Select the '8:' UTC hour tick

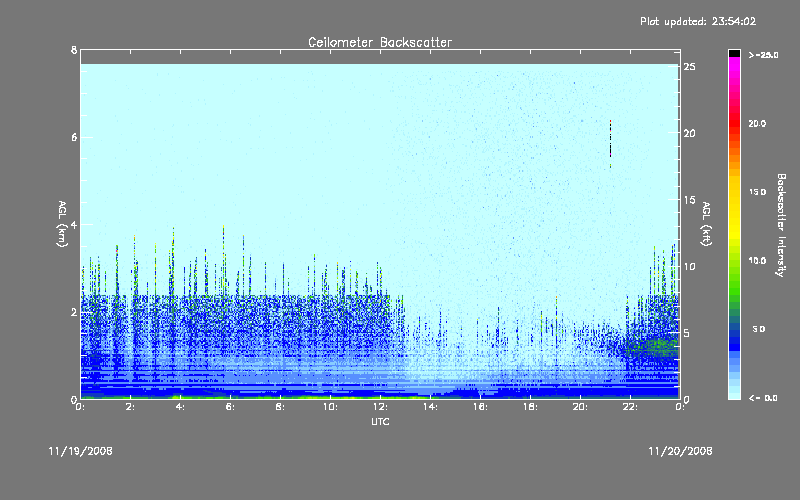[280, 407]
